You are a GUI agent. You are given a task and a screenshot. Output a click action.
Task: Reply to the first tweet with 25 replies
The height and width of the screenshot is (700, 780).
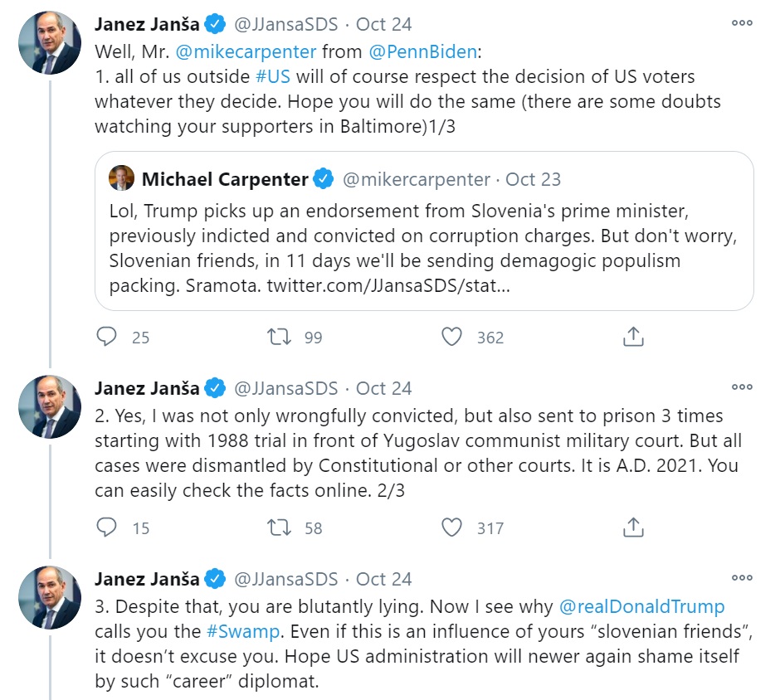[107, 337]
